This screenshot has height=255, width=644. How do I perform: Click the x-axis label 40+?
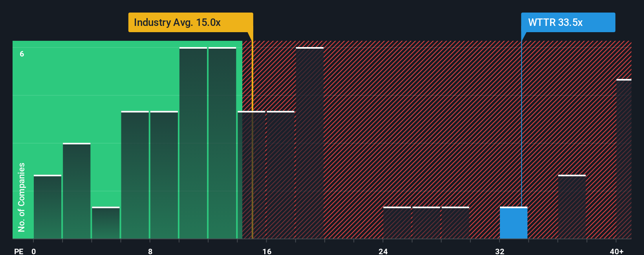pyautogui.click(x=617, y=251)
